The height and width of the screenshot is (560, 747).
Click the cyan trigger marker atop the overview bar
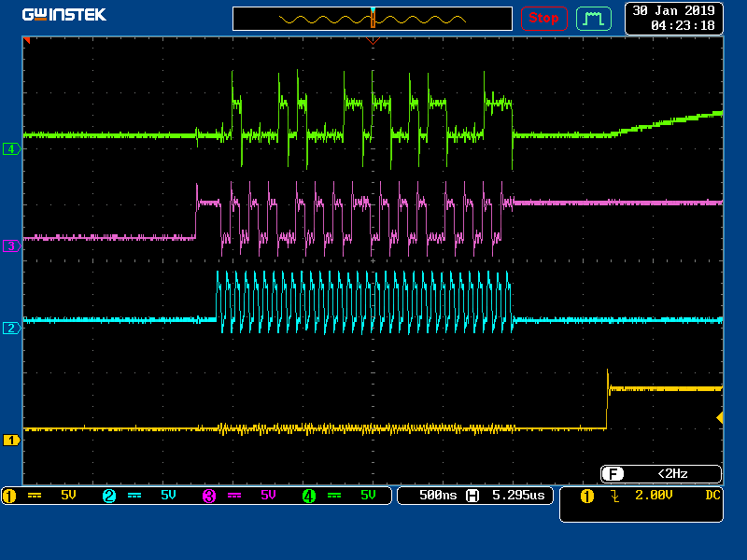[x=373, y=9]
